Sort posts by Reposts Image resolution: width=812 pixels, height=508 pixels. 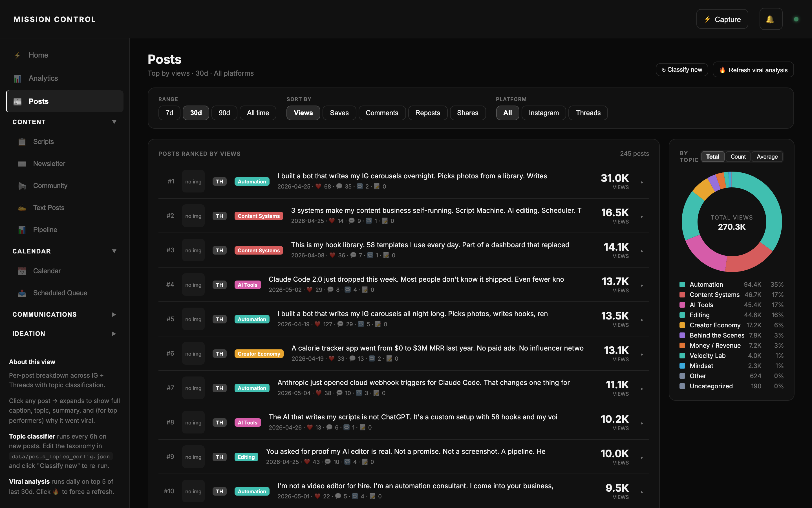click(427, 113)
